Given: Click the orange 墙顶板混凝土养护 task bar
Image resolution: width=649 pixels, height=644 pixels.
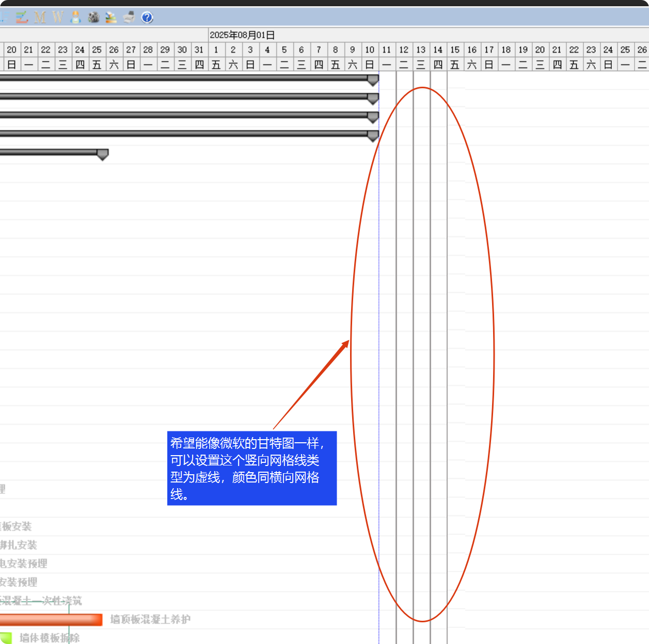Looking at the screenshot, I should tap(51, 619).
